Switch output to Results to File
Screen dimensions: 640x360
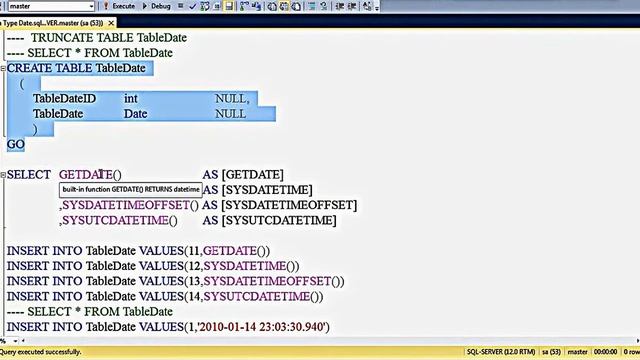[296, 6]
